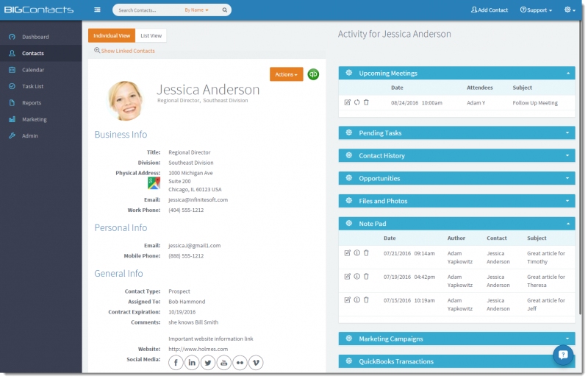Delete the 07/21/2016 note

click(x=366, y=253)
